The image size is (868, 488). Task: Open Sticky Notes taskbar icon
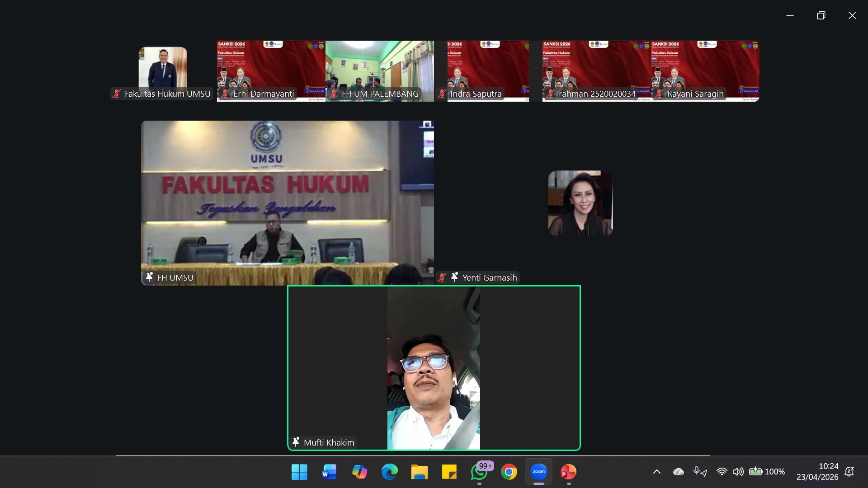tap(449, 472)
